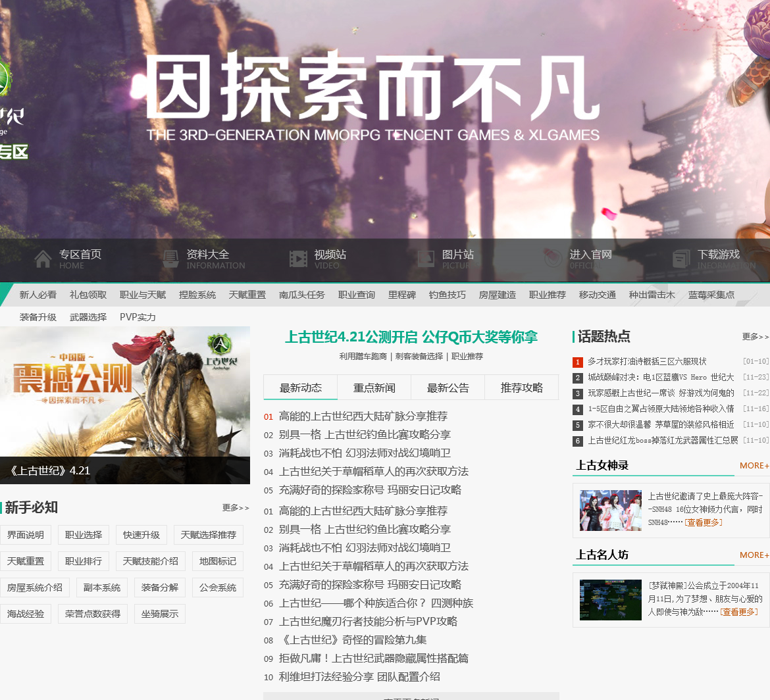Open 职业与天赋 link
The height and width of the screenshot is (700, 770).
[x=143, y=295]
